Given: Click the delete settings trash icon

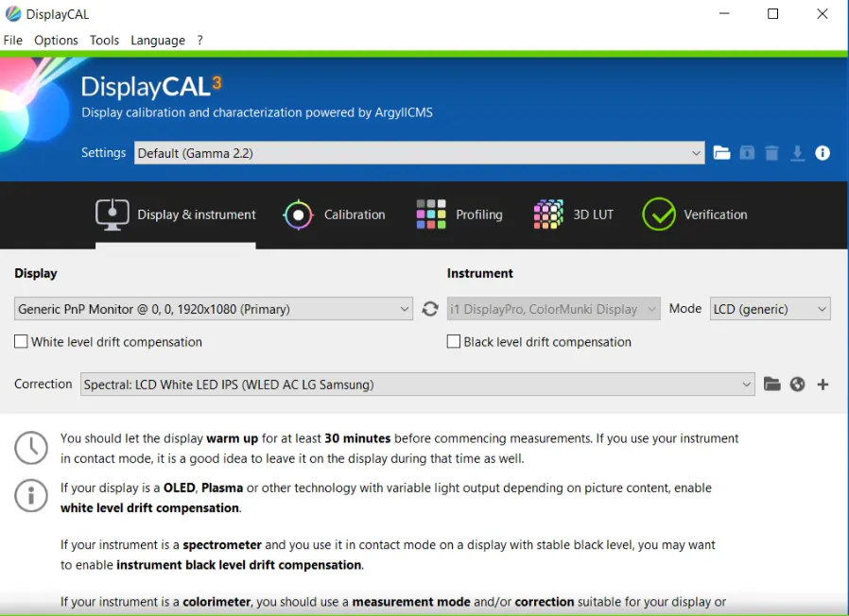Looking at the screenshot, I should (x=771, y=153).
